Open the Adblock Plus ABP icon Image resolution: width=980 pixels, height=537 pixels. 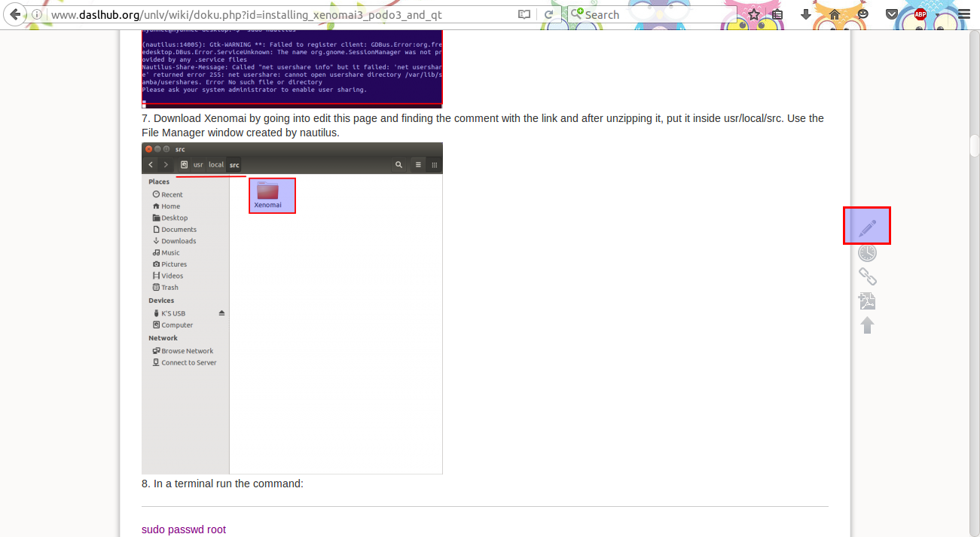pyautogui.click(x=920, y=14)
